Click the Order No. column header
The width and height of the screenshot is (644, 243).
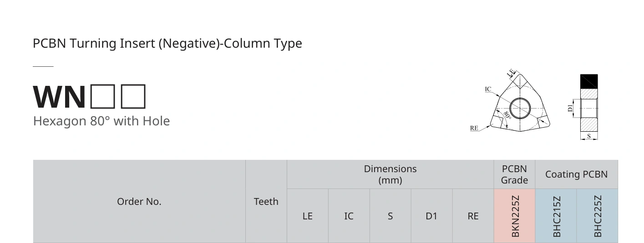coord(139,201)
